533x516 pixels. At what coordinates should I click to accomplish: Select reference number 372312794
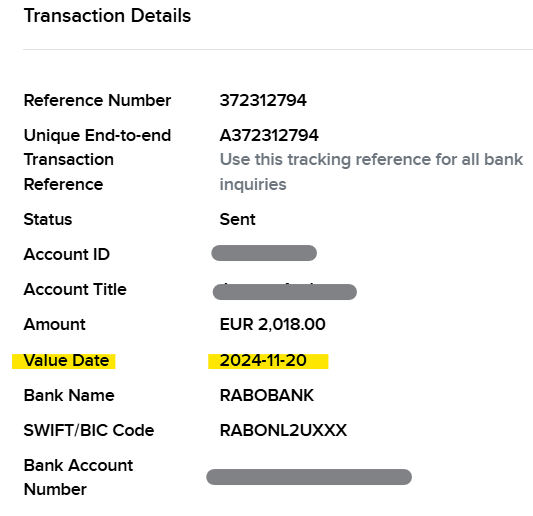point(263,101)
